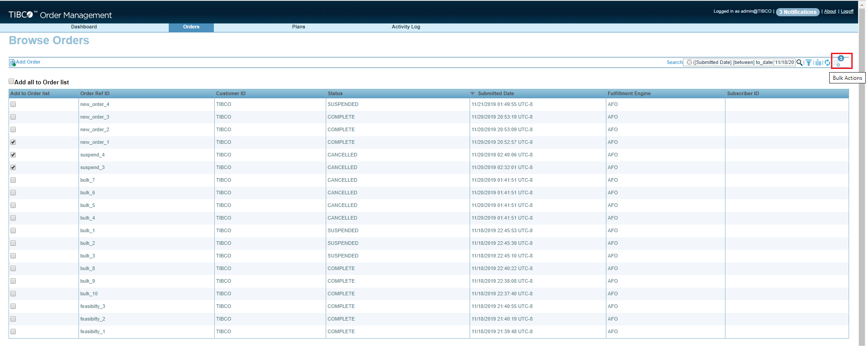Screen dimensions: 868x349
Task: Sort by the Status column header
Action: [335, 94]
